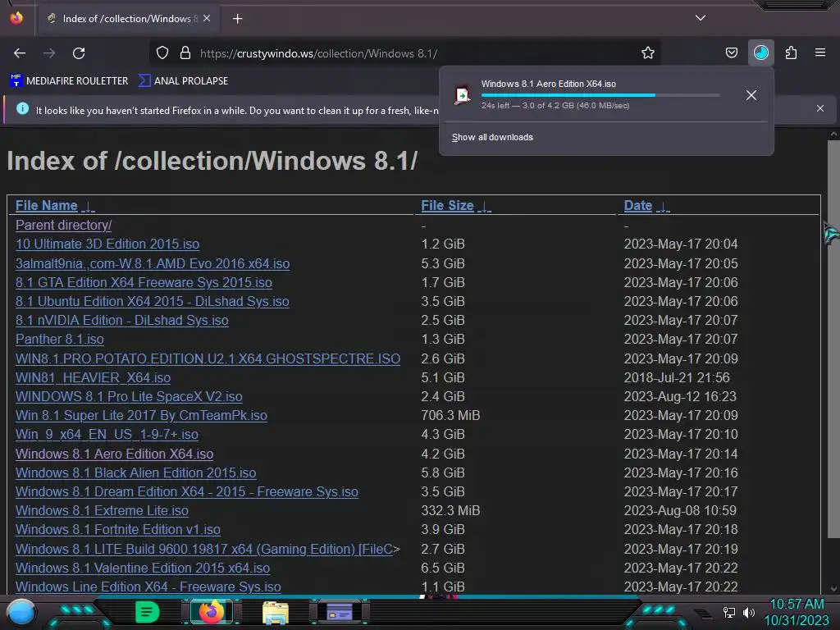
Task: Toggle the downloads progress toolbar button
Action: (760, 52)
